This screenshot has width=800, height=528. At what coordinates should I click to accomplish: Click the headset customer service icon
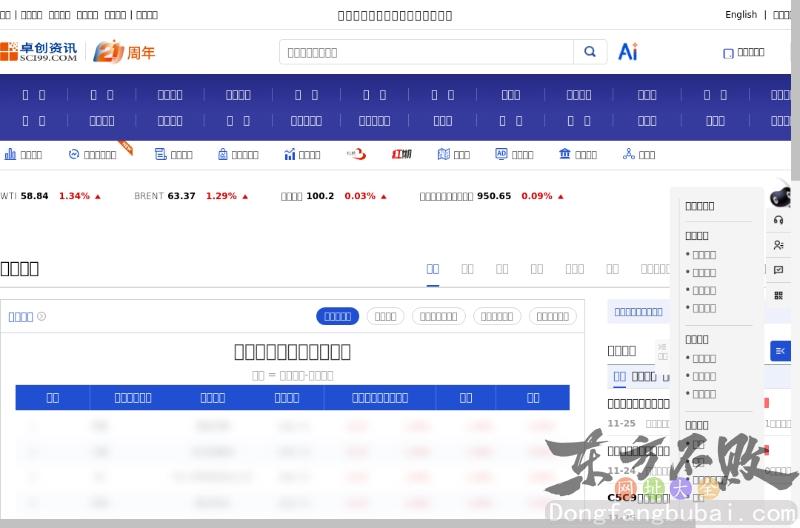tap(779, 220)
